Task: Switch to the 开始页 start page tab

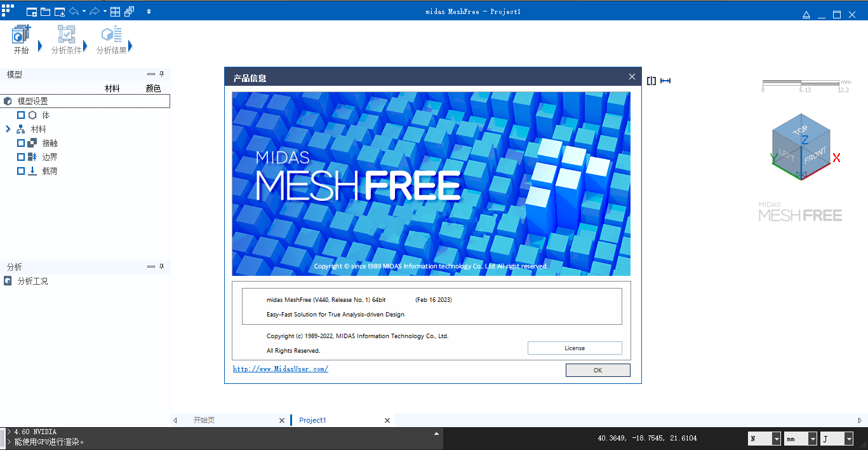Action: 204,420
